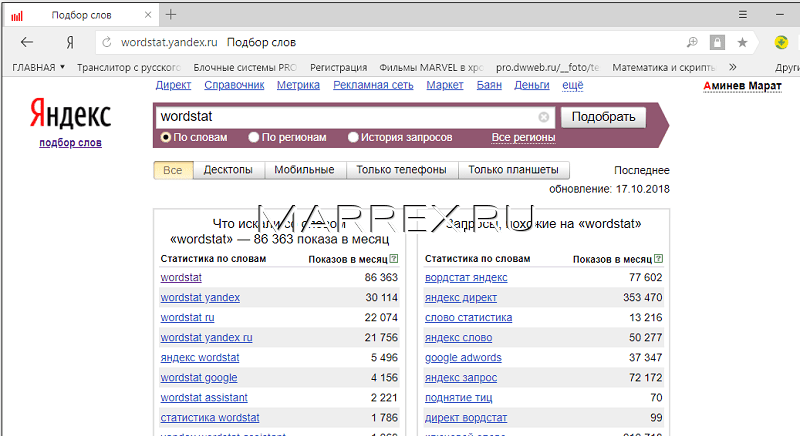Open the слово статистика keyword link
Image resolution: width=800 pixels, height=436 pixels.
(468, 317)
